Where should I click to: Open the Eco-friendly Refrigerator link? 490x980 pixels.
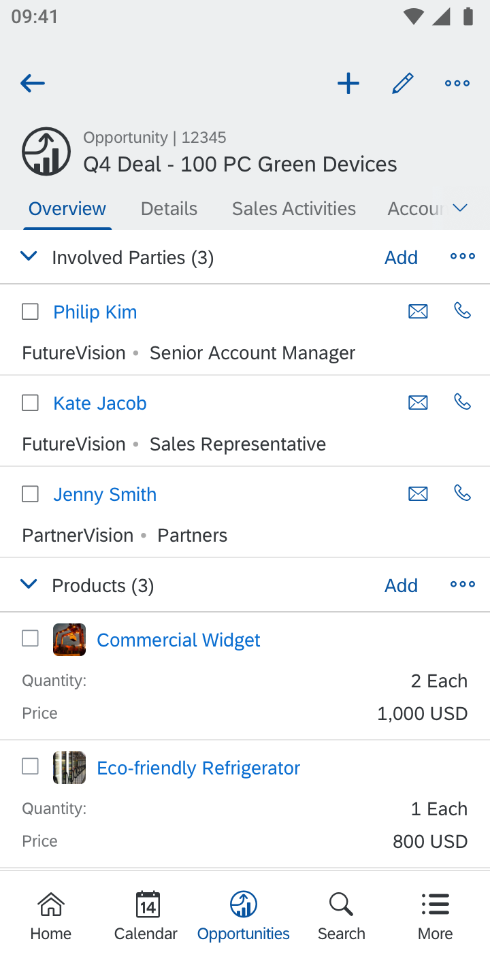click(x=198, y=768)
